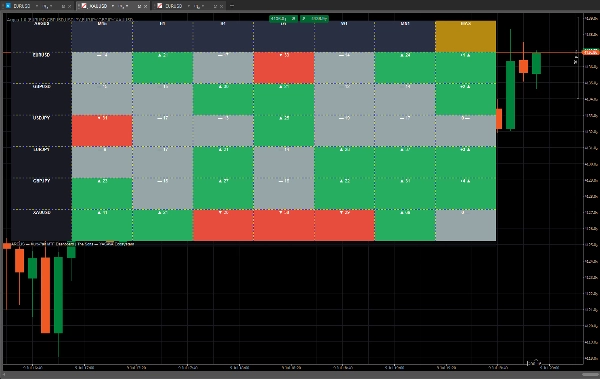Add a new chart tab with plus button
This screenshot has width=600, height=379.
[232, 6]
